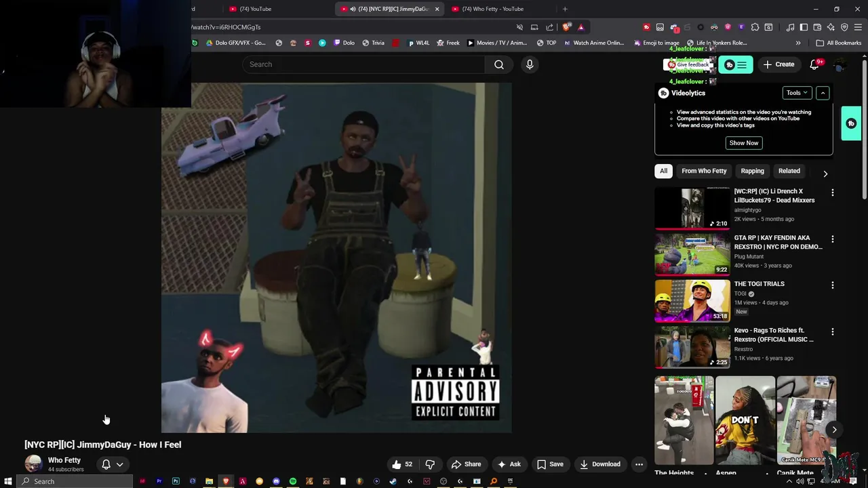Open the Life In Yonkers Role bookmark
The image size is (868, 488).
click(x=717, y=43)
